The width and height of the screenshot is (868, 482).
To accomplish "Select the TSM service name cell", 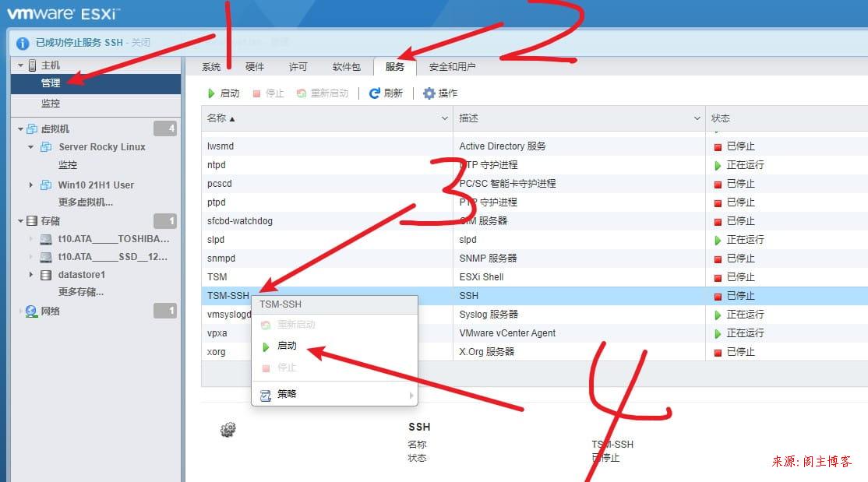I will [x=327, y=276].
